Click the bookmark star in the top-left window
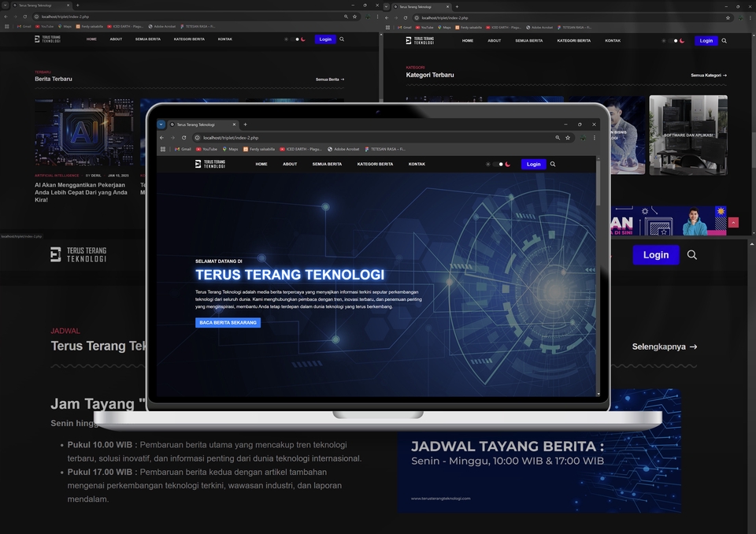This screenshot has width=756, height=534. (355, 17)
